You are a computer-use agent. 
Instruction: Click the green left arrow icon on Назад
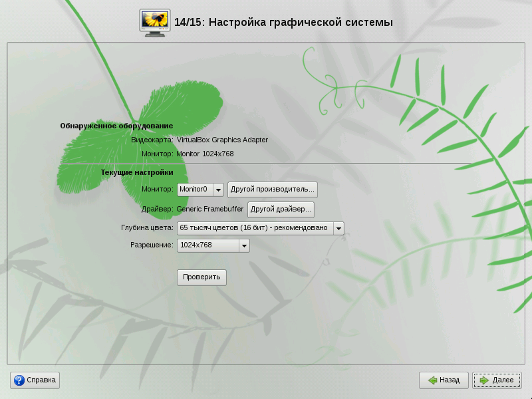click(x=432, y=380)
